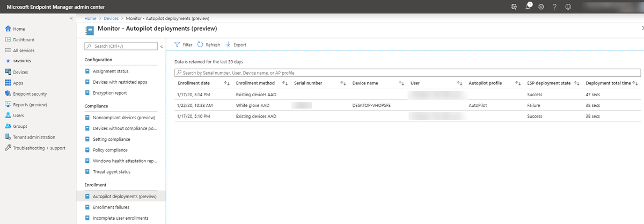The height and width of the screenshot is (224, 644).
Task: Sort by Deployment total time
Action: coord(635,83)
